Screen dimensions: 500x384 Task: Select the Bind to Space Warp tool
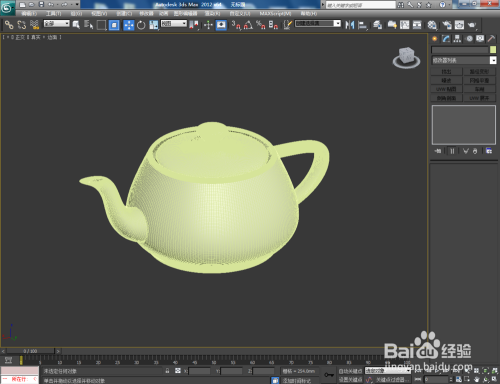click(34, 25)
